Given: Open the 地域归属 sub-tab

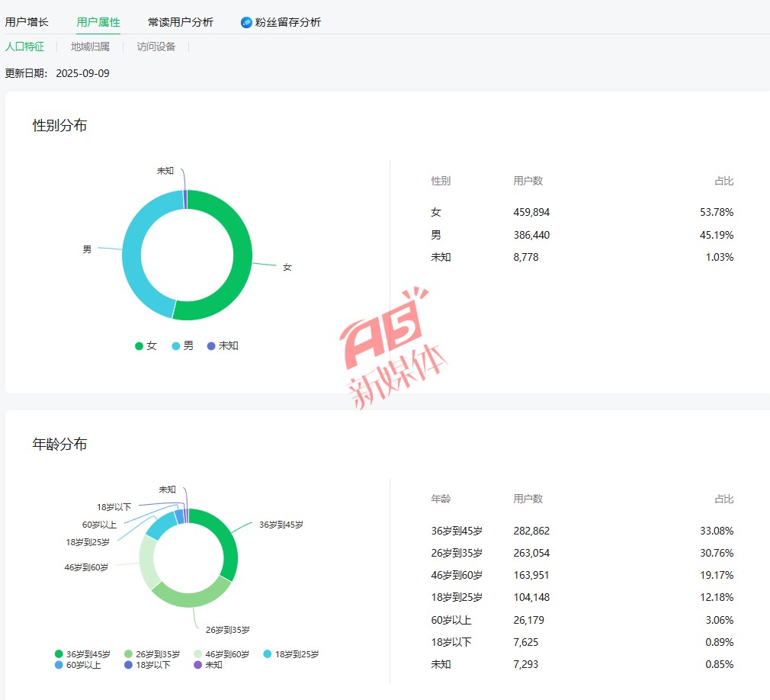Looking at the screenshot, I should (x=90, y=47).
